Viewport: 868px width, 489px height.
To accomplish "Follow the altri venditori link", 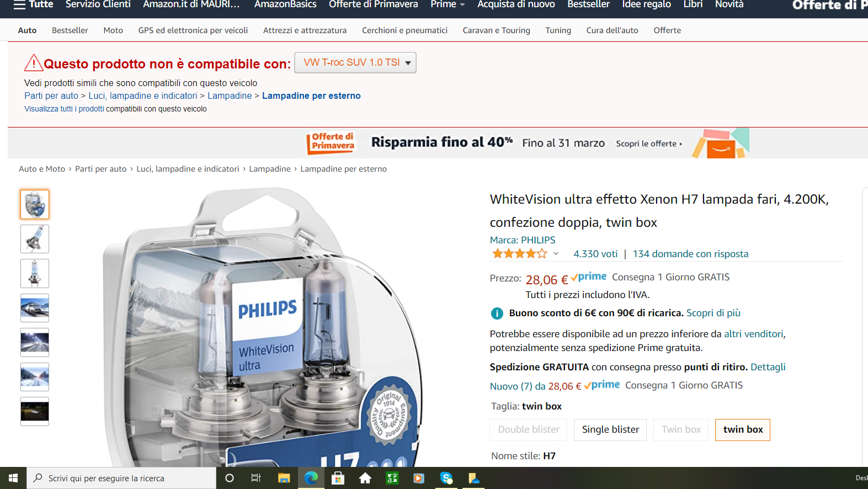I will pos(753,334).
